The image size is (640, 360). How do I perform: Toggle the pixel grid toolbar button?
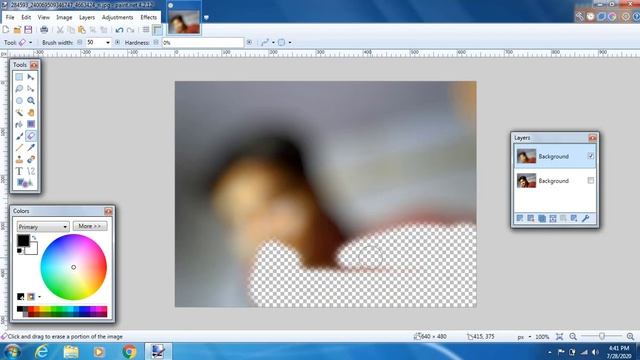pyautogui.click(x=146, y=30)
